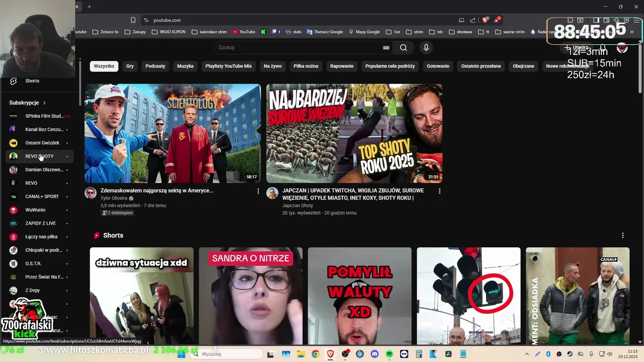This screenshot has width=644, height=362.
Task: Open more options for Tyler Oliveira video
Action: coord(258,191)
